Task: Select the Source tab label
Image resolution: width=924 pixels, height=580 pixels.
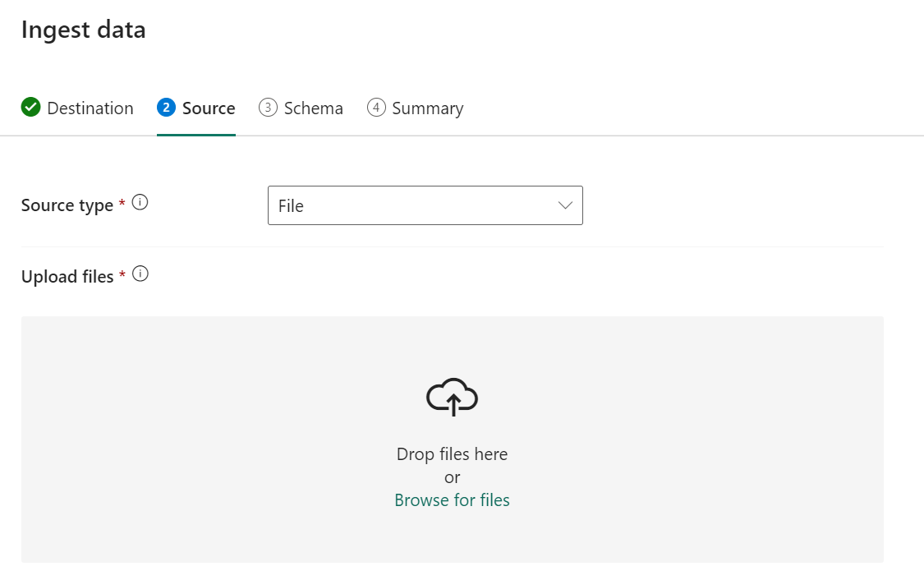Action: 209,108
